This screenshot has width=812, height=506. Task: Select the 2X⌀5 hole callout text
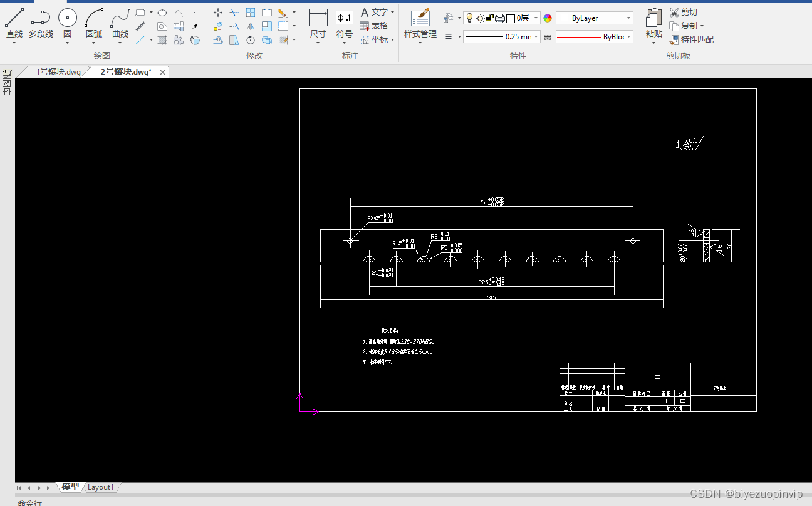(x=380, y=218)
